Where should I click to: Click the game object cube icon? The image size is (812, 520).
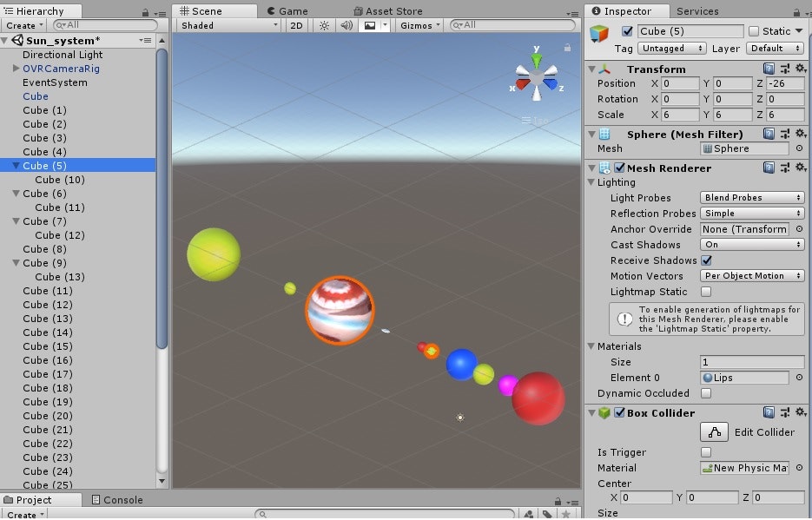(599, 34)
